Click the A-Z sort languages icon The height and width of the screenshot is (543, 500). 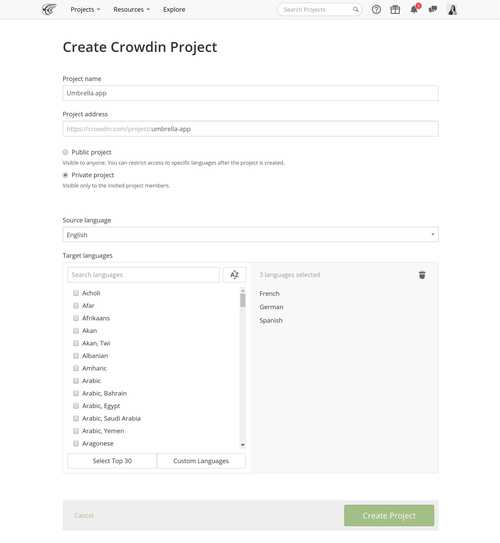[234, 275]
